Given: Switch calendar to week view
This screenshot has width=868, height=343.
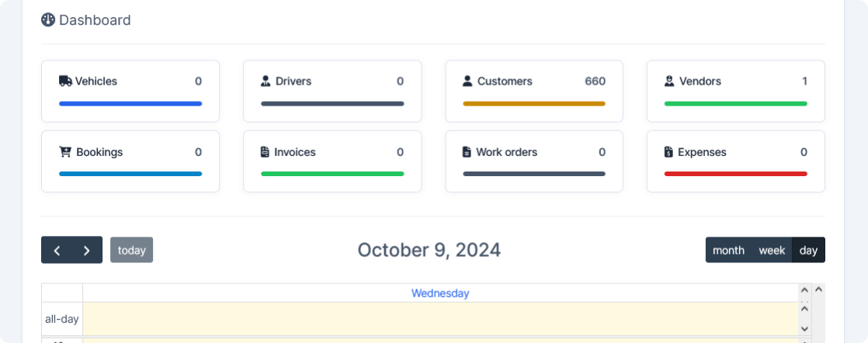Looking at the screenshot, I should point(772,250).
